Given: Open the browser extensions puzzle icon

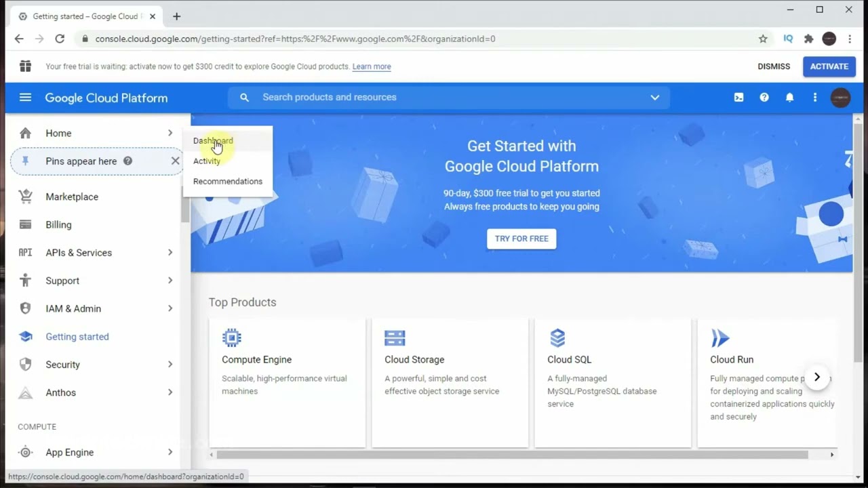Looking at the screenshot, I should (x=808, y=39).
